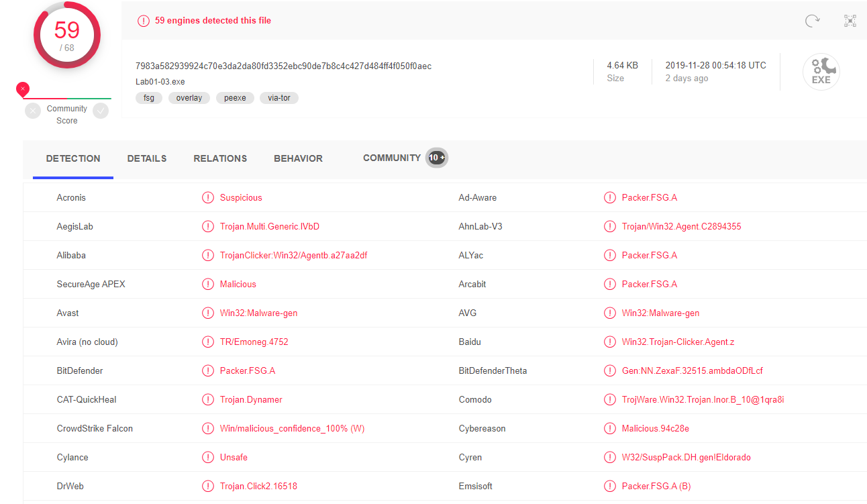Click Win/malicious_confidence_100% (W) result
The image size is (867, 504).
(293, 428)
